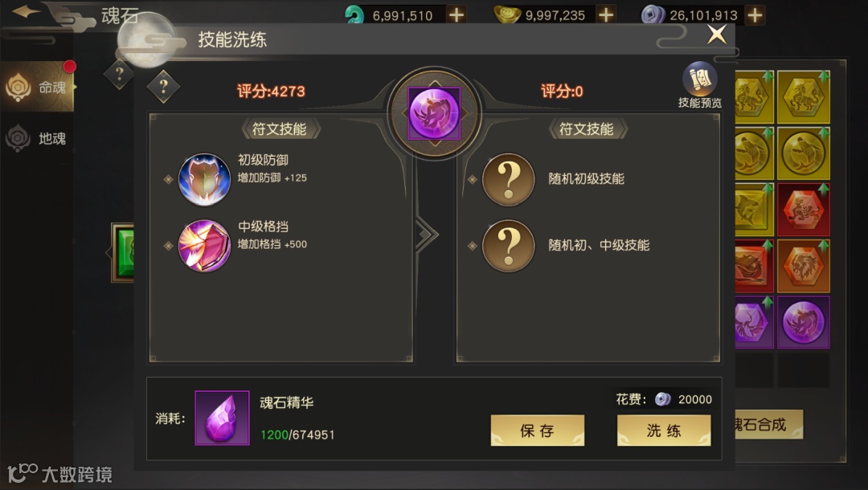Viewport: 868px width, 490px height.
Task: Switch to the 地魂 tab
Action: click(x=38, y=137)
